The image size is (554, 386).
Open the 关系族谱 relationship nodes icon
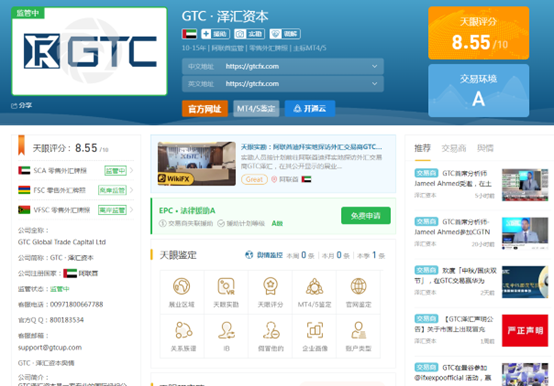(x=183, y=330)
